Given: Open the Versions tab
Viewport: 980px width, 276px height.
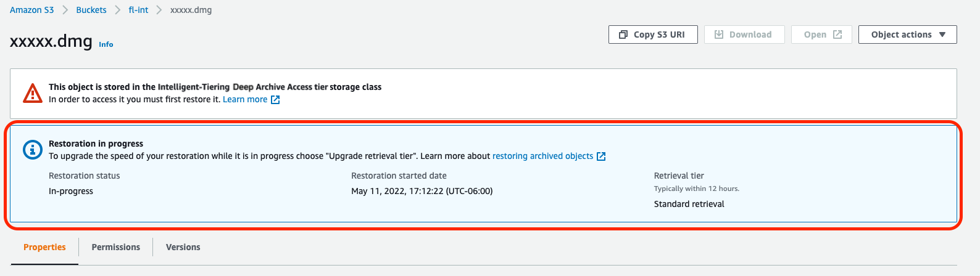Looking at the screenshot, I should click(x=183, y=247).
